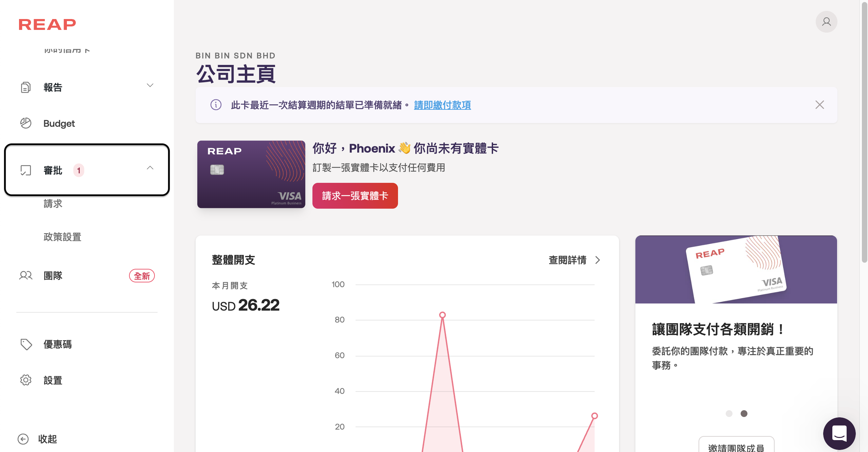This screenshot has height=452, width=868.
Task: Click the purple REAP Visa card image
Action: pyautogui.click(x=251, y=174)
